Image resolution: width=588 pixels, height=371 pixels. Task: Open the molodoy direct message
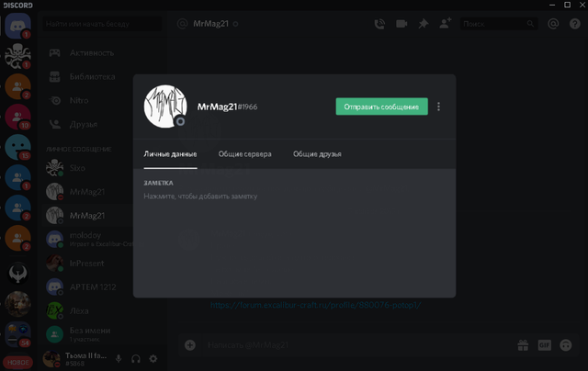coord(102,239)
